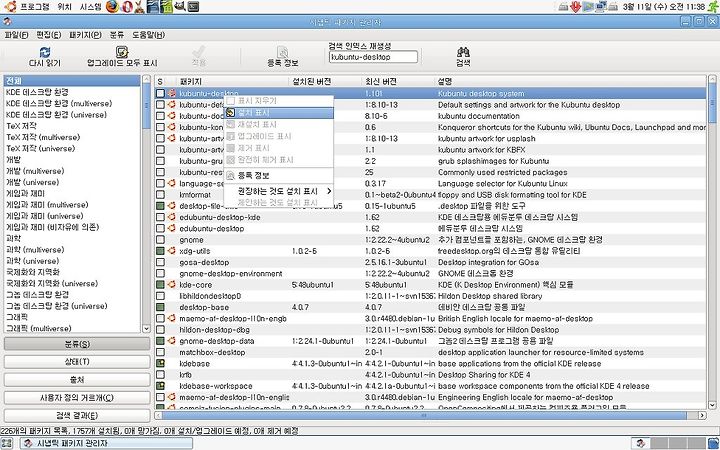Launch Firefox from the top panel
720x450 pixels.
112,6
